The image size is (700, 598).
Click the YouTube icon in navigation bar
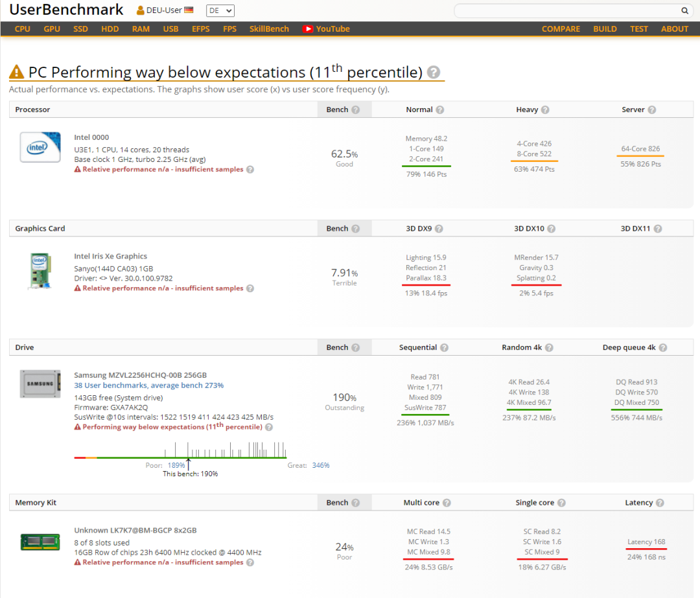308,29
